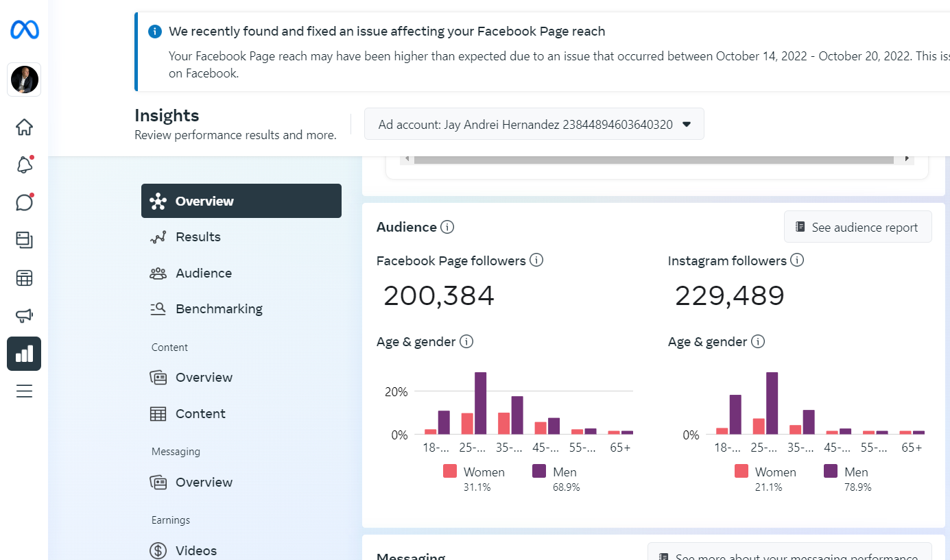
Task: Go to Audience in the left menu
Action: (203, 273)
